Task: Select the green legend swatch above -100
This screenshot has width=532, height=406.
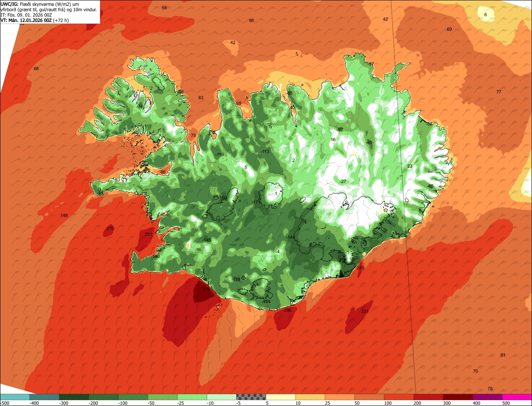Action: [x=133, y=396]
